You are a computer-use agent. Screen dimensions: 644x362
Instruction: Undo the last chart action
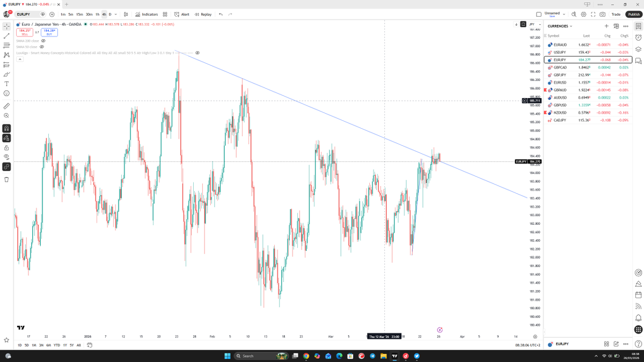[x=221, y=14]
